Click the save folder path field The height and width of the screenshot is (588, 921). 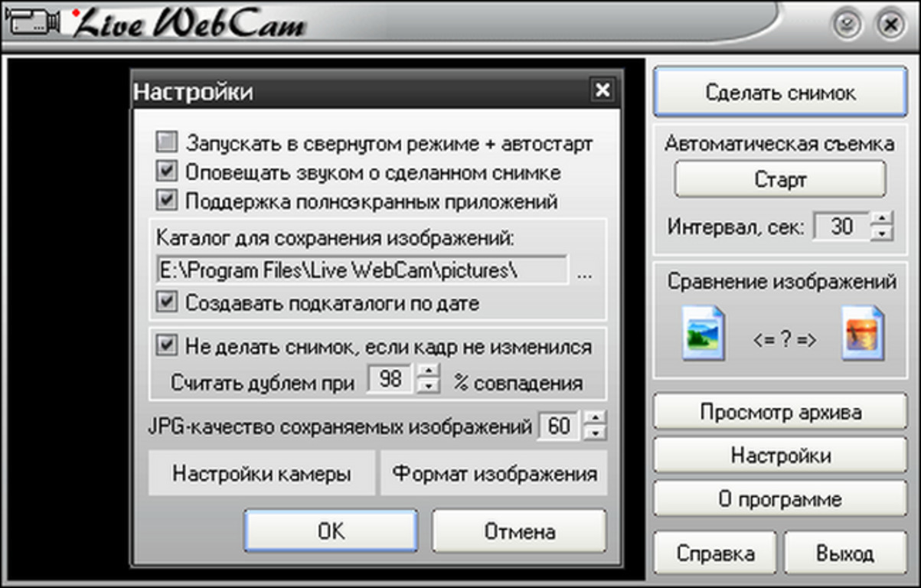pyautogui.click(x=362, y=270)
